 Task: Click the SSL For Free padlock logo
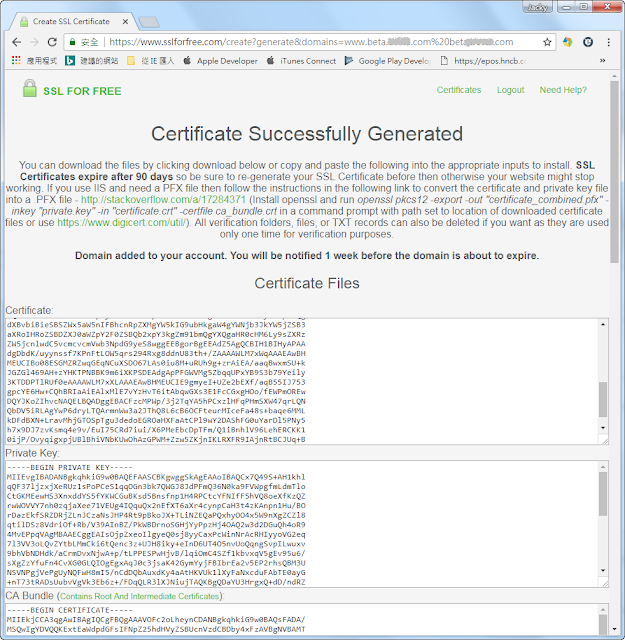[x=30, y=88]
